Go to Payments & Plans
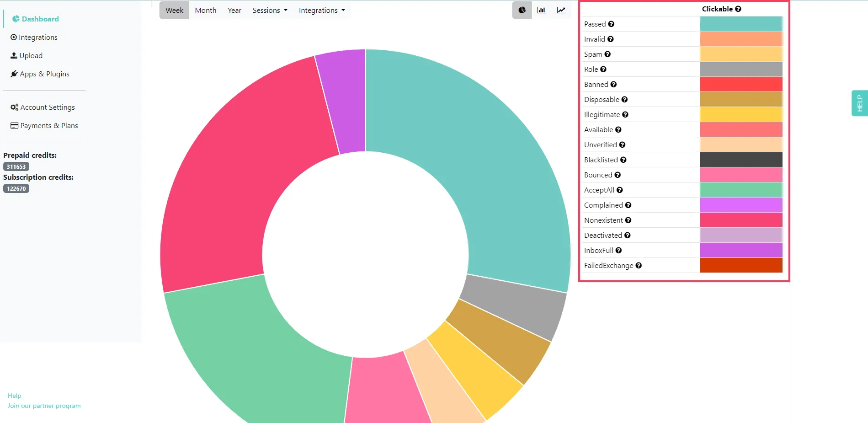868x423 pixels. (x=44, y=126)
